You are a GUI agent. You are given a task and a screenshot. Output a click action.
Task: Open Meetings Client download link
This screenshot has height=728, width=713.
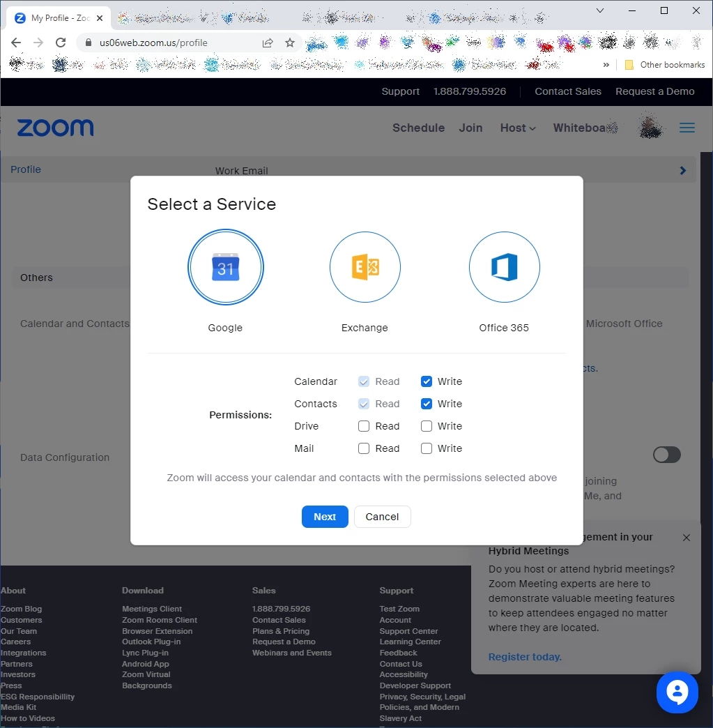tap(152, 609)
